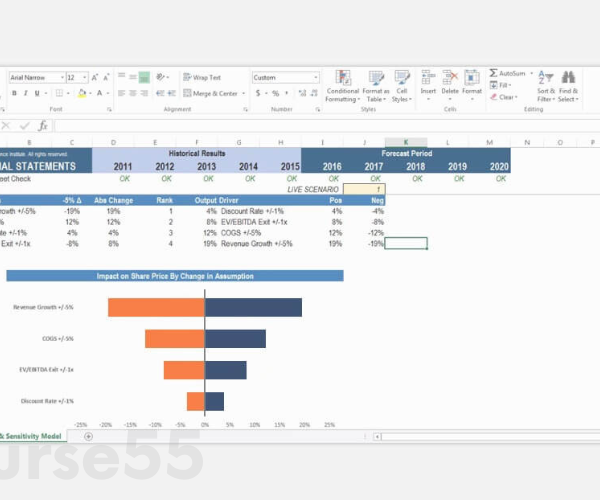600x500 pixels.
Task: Select the LIVE SCENARIO input cell
Action: (364, 189)
